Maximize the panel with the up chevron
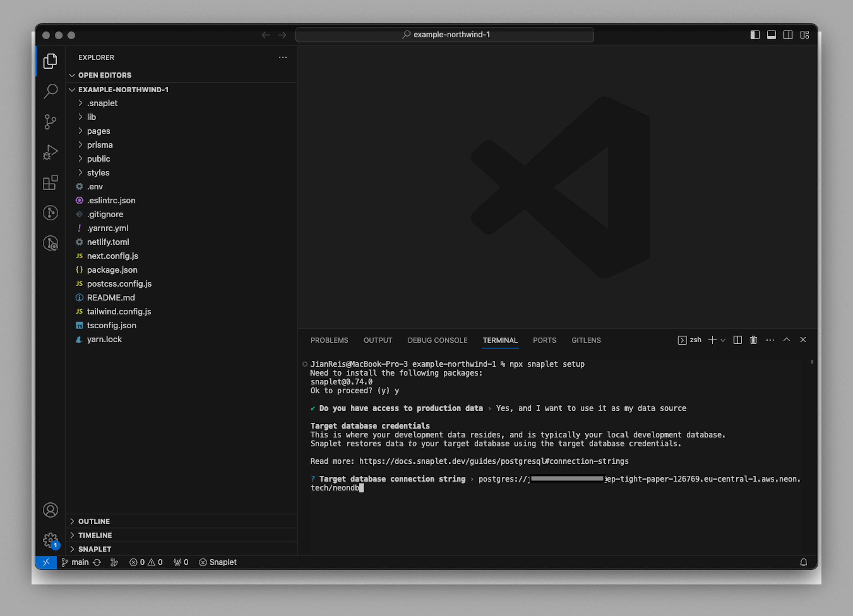Viewport: 853px width, 616px height. coord(786,340)
